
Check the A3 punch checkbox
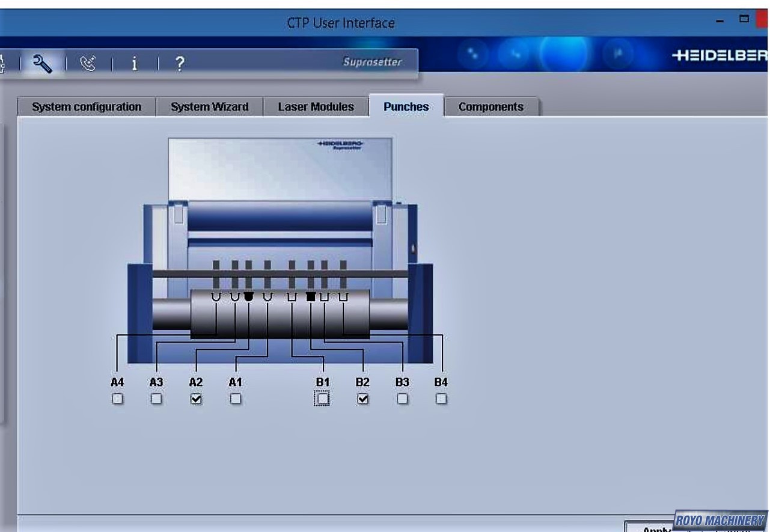tap(156, 399)
